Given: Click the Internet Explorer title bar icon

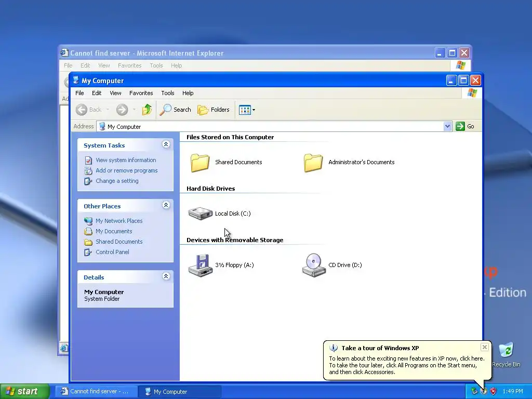Looking at the screenshot, I should click(x=64, y=52).
